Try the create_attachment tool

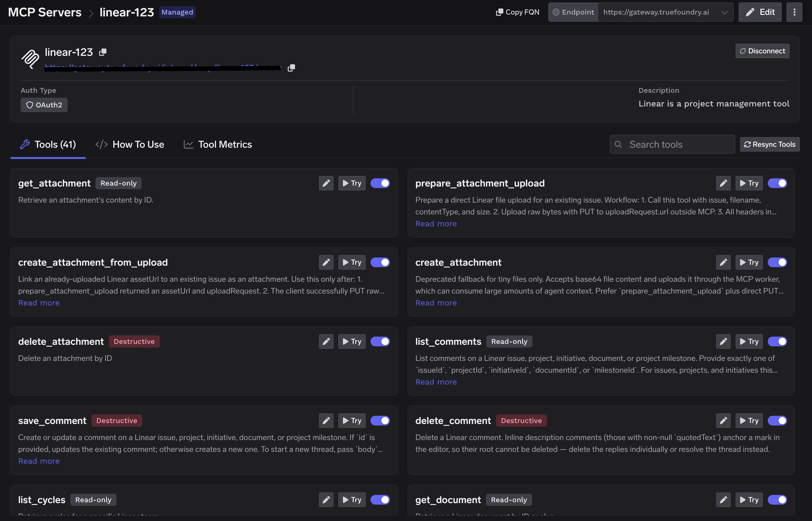pyautogui.click(x=749, y=262)
